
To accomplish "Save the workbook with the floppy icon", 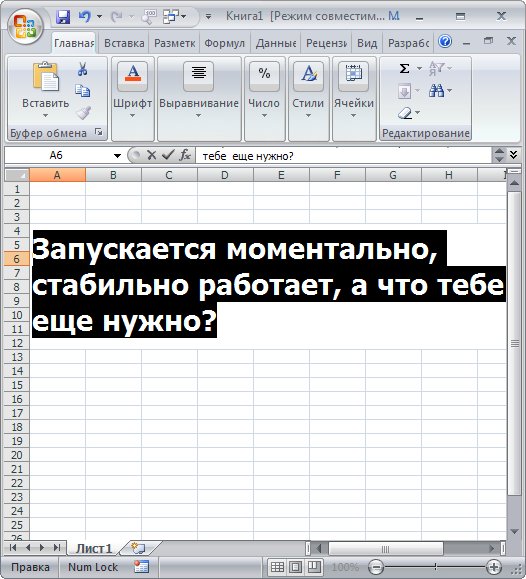I will [x=63, y=17].
